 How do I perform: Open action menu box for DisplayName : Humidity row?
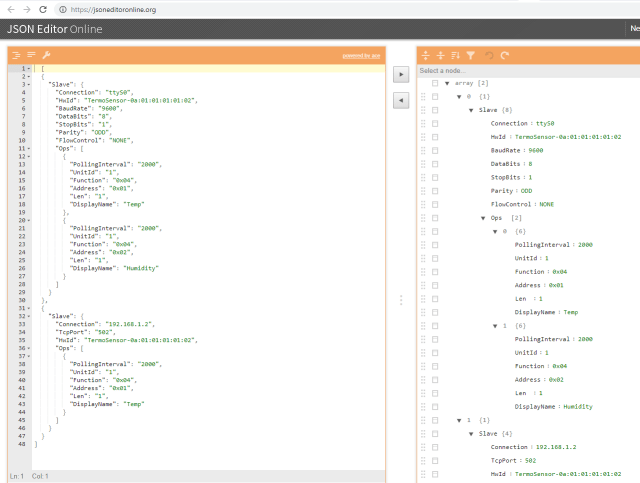point(435,407)
